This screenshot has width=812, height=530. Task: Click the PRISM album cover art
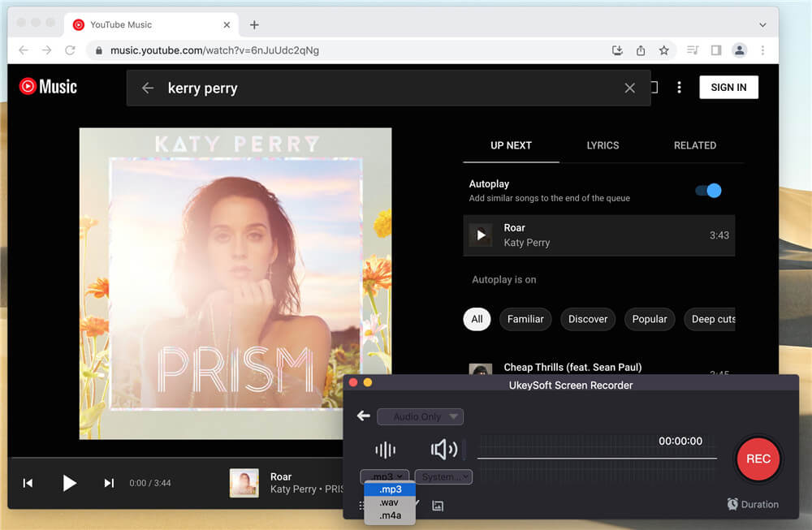click(235, 283)
